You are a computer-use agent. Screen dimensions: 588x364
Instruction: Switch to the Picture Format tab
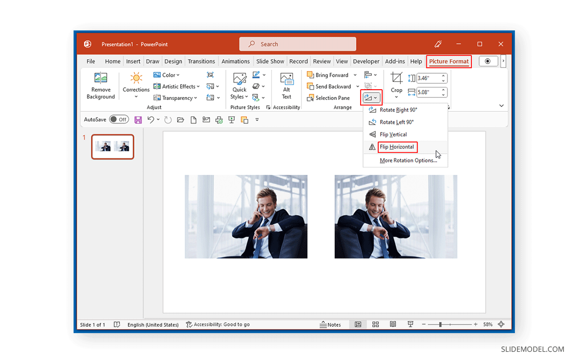coord(449,61)
